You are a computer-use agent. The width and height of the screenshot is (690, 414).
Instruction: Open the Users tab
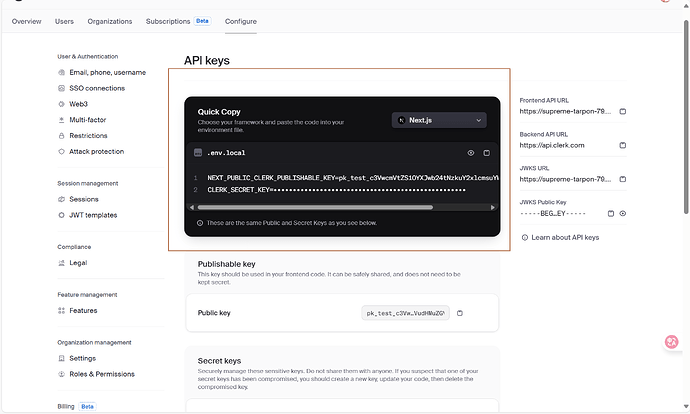tap(64, 21)
